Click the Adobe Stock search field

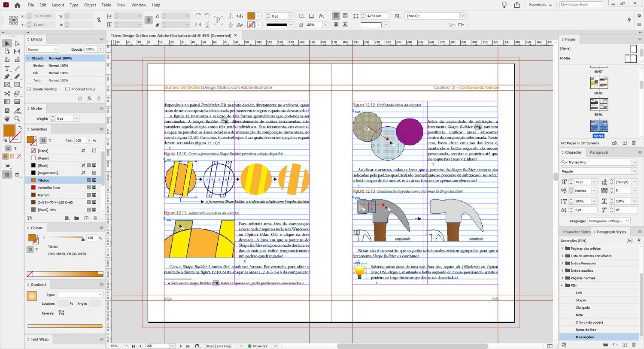click(x=581, y=5)
